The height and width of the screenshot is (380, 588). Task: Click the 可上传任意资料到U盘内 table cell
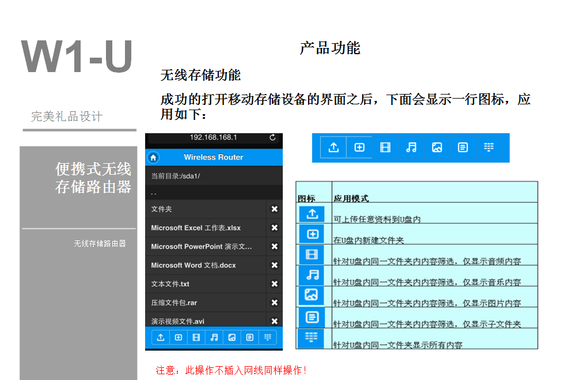click(x=435, y=213)
